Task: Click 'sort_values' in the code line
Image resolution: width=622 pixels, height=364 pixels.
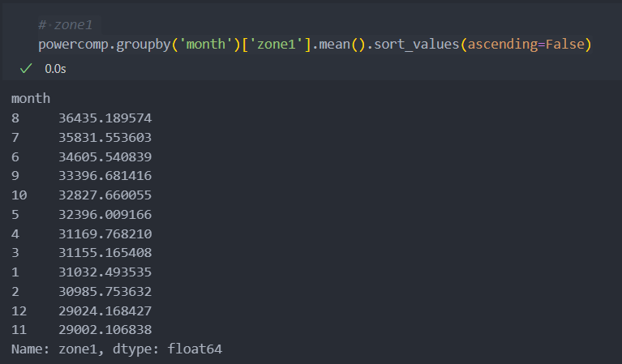Action: 417,45
